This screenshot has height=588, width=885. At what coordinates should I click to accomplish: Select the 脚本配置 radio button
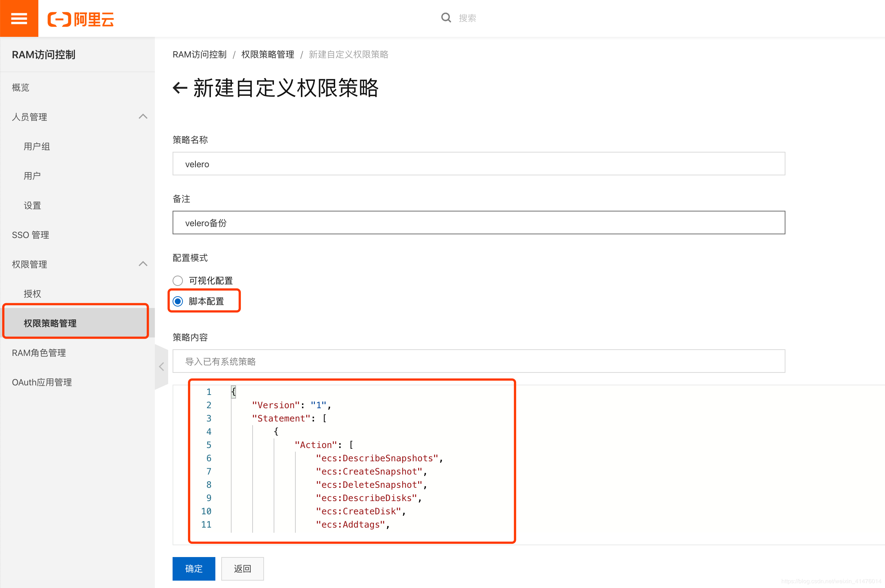click(x=178, y=301)
